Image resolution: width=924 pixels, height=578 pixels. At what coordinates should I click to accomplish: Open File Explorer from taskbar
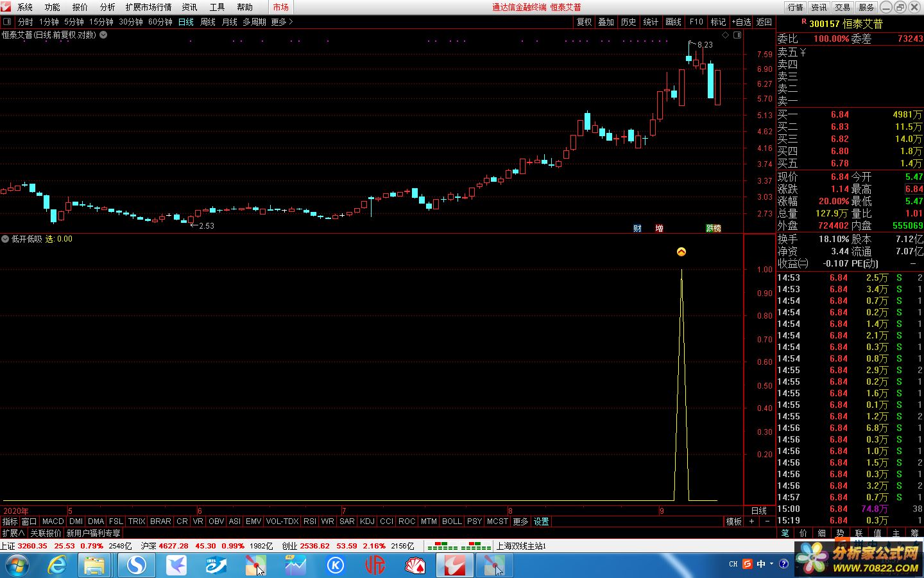point(94,565)
